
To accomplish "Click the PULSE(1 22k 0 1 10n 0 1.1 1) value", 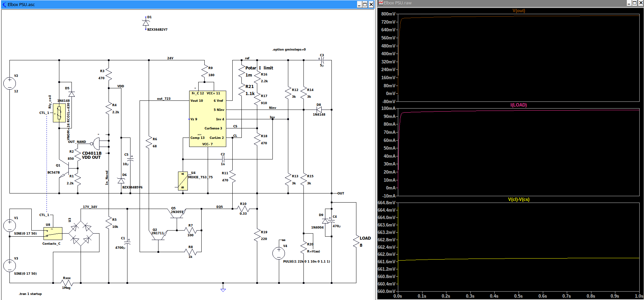I will coord(306,262).
